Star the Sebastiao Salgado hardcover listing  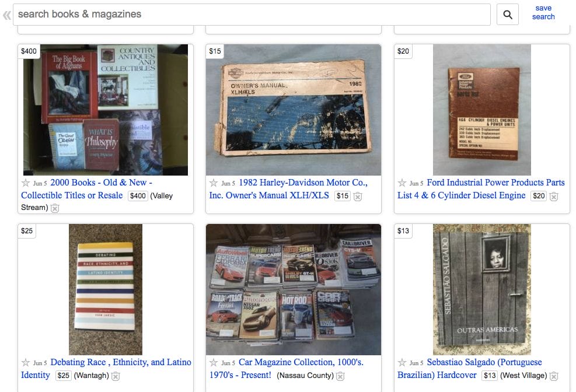coord(402,363)
